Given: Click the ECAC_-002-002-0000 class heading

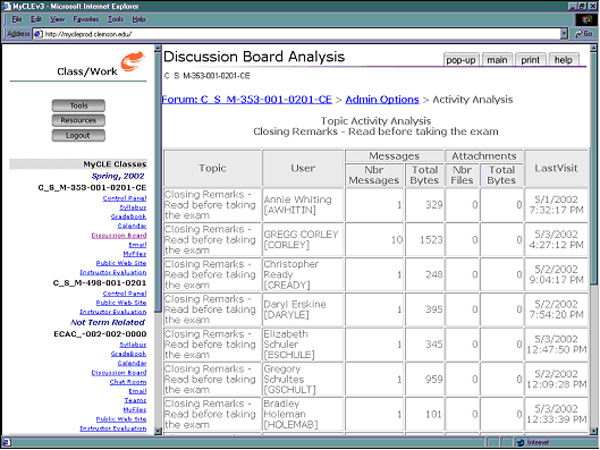Looking at the screenshot, I should 100,334.
